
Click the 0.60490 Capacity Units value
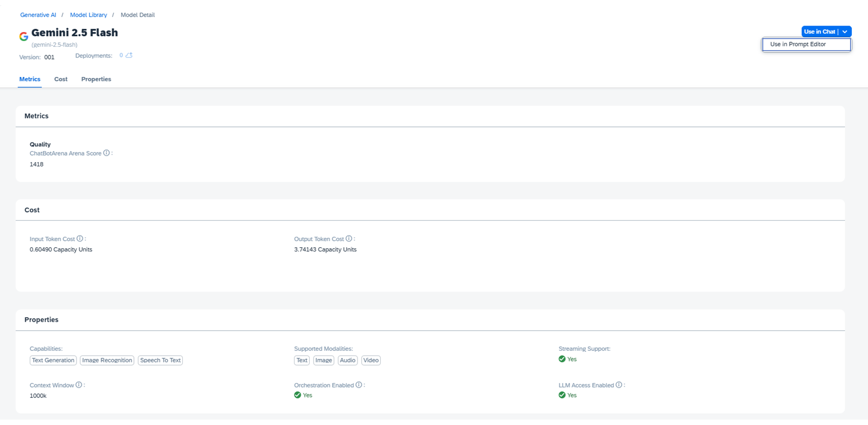tap(61, 249)
